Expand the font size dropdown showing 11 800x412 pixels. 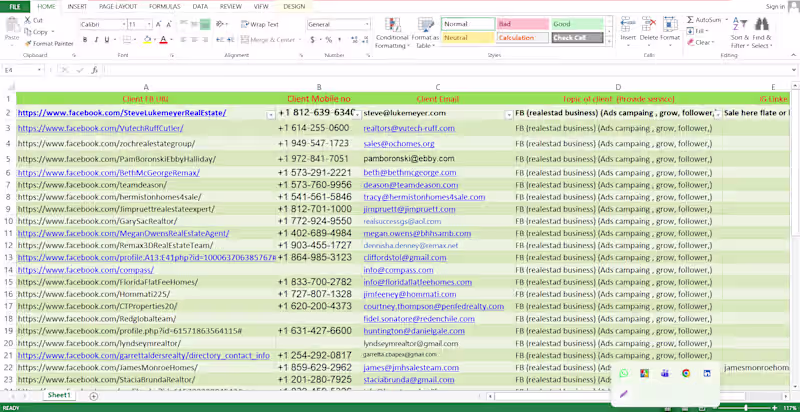(149, 24)
